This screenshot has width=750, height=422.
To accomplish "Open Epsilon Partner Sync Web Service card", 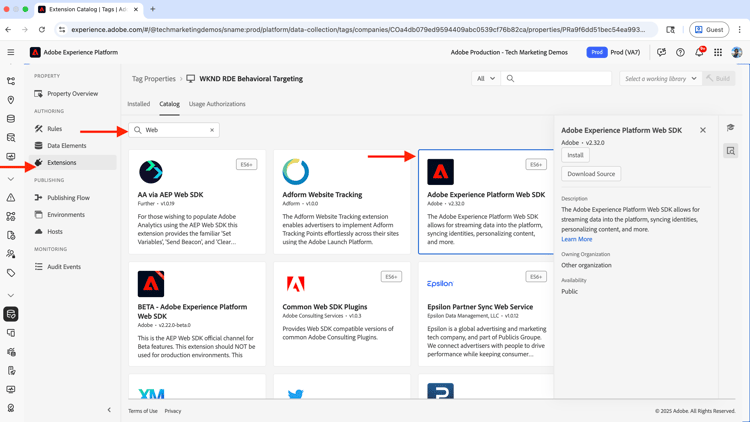I will pos(485,314).
